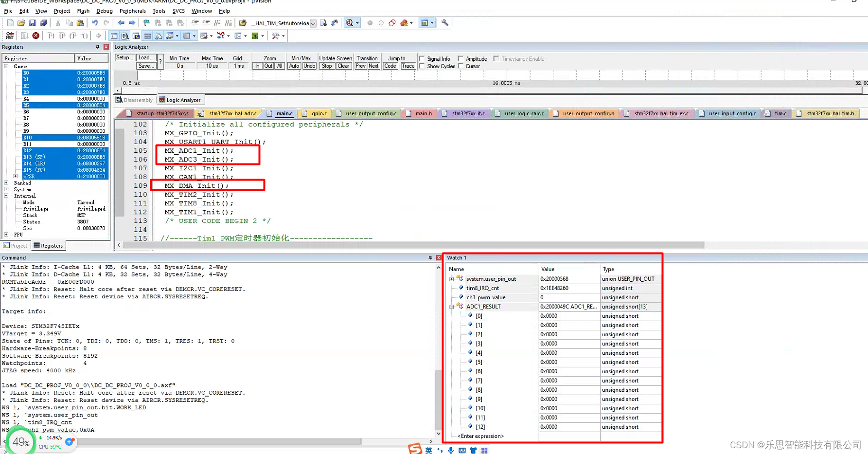
Task: Toggle the Call Stack window icon
Action: (159, 36)
